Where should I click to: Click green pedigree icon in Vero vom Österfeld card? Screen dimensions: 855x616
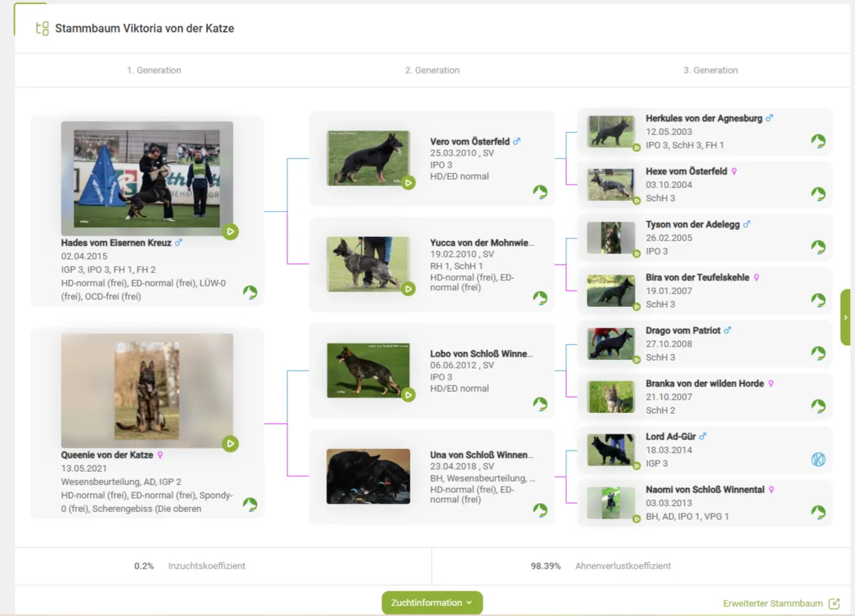coord(540,192)
